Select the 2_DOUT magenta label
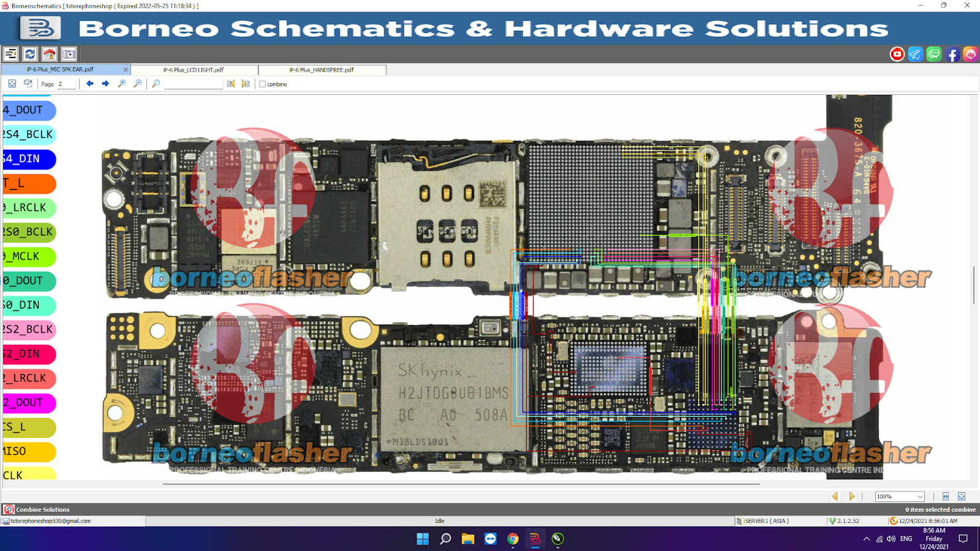The height and width of the screenshot is (551, 980). pos(29,403)
